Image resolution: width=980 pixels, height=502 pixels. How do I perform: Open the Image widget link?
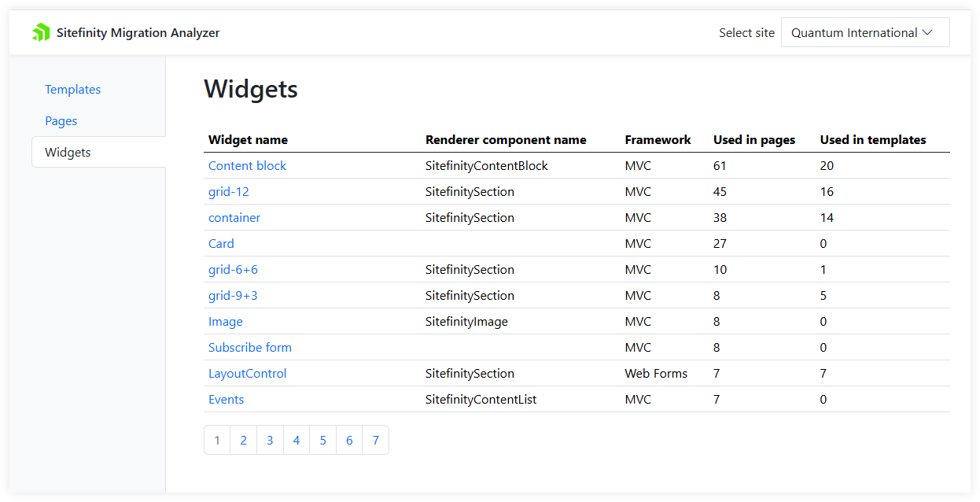point(226,321)
